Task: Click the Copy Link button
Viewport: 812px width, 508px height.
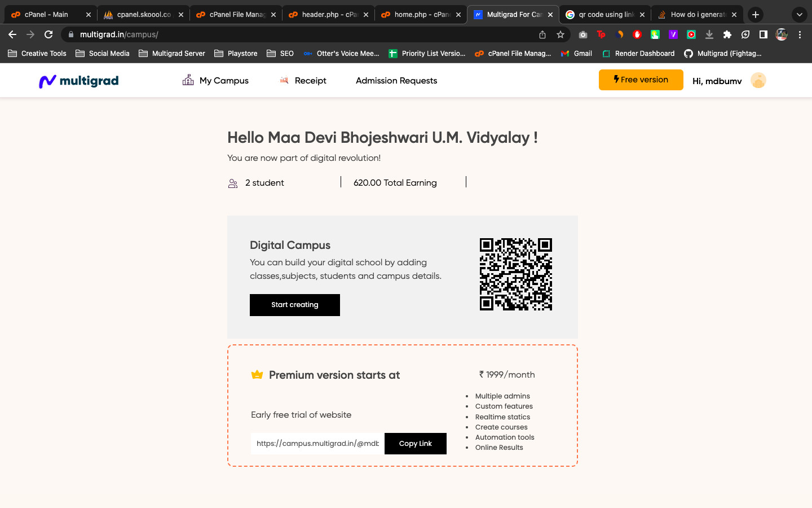Action: pyautogui.click(x=416, y=444)
